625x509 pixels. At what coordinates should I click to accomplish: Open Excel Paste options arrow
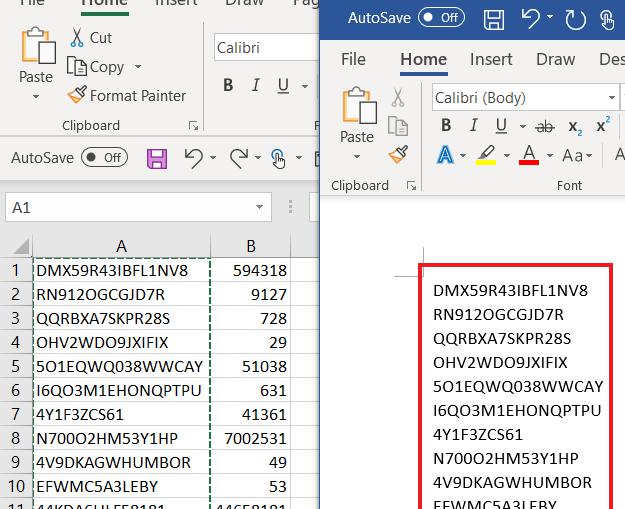point(36,97)
